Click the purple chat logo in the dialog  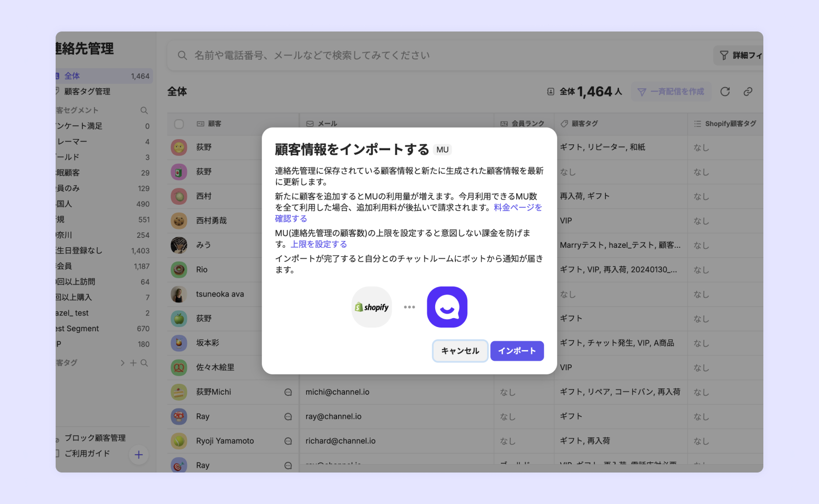pyautogui.click(x=447, y=307)
